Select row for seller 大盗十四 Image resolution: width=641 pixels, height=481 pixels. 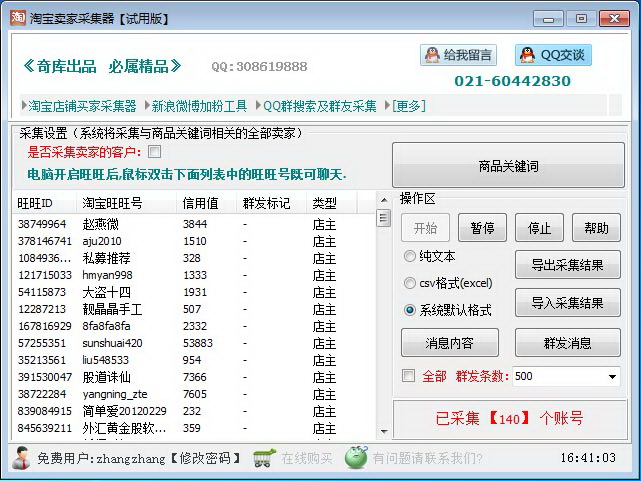point(194,292)
